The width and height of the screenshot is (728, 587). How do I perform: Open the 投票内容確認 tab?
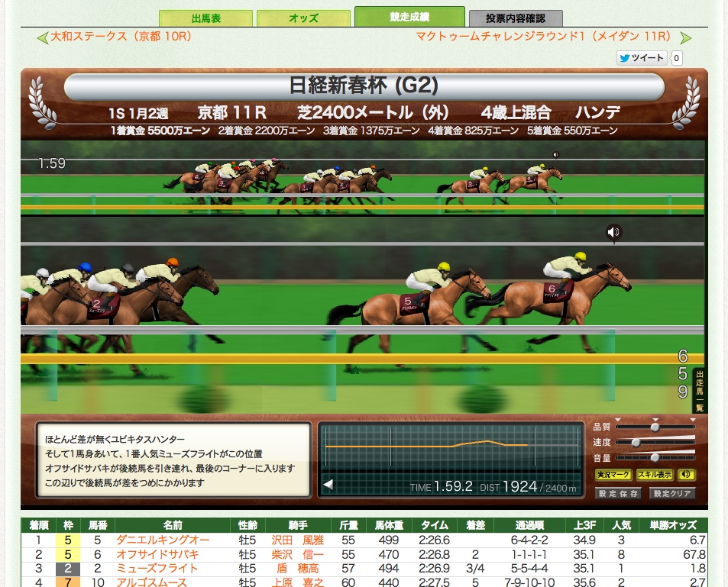coord(516,18)
